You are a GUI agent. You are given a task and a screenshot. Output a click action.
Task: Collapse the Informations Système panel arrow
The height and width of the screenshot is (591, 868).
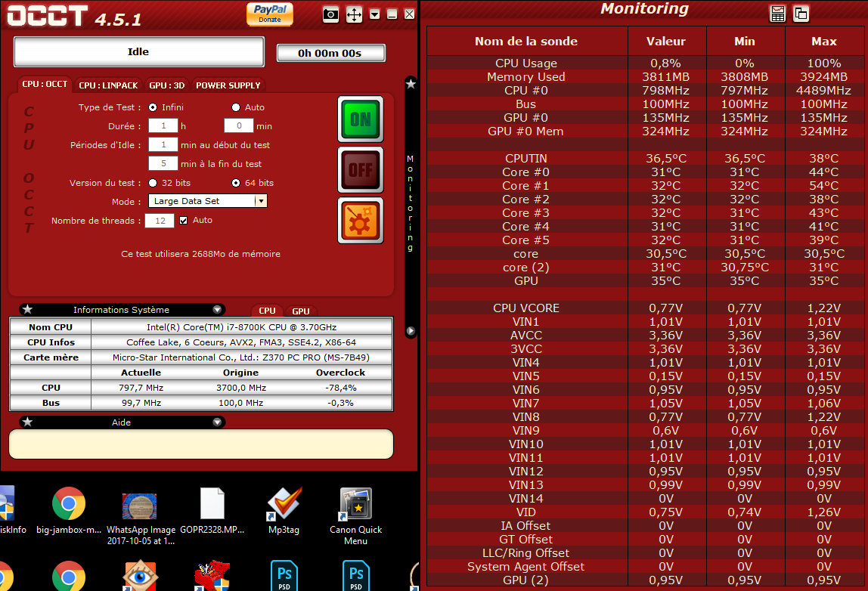(217, 309)
